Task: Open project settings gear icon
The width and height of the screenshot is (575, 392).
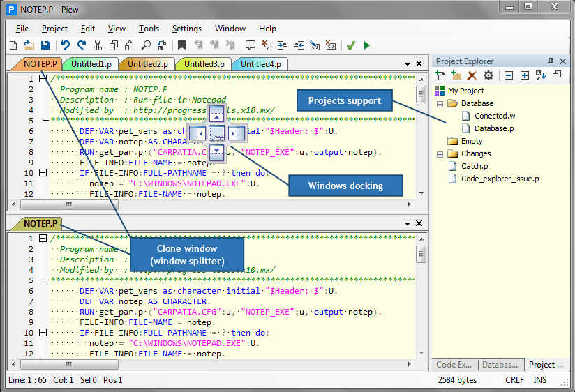Action: click(488, 75)
